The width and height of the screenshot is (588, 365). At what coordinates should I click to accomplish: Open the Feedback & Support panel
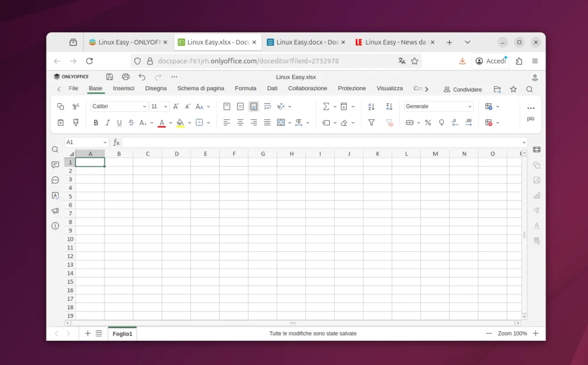[x=55, y=211]
